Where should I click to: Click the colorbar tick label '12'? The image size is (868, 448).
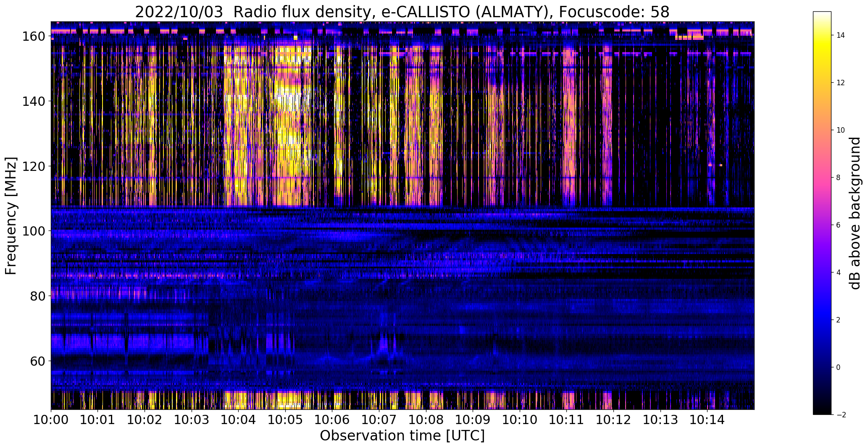(x=841, y=83)
